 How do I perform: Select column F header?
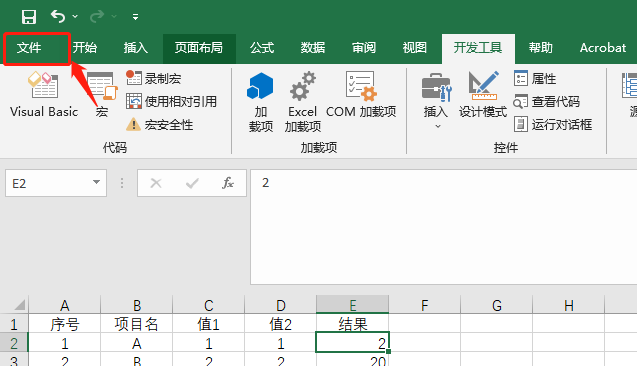point(425,305)
